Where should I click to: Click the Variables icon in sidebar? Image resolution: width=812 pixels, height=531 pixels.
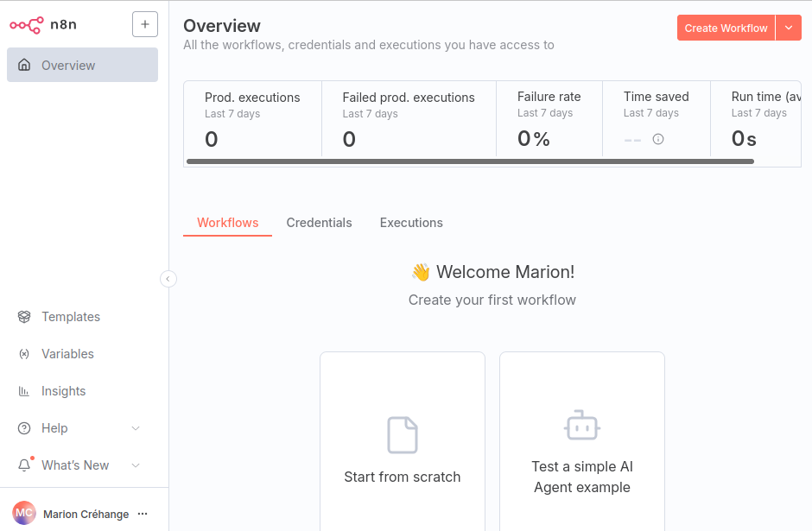[24, 354]
